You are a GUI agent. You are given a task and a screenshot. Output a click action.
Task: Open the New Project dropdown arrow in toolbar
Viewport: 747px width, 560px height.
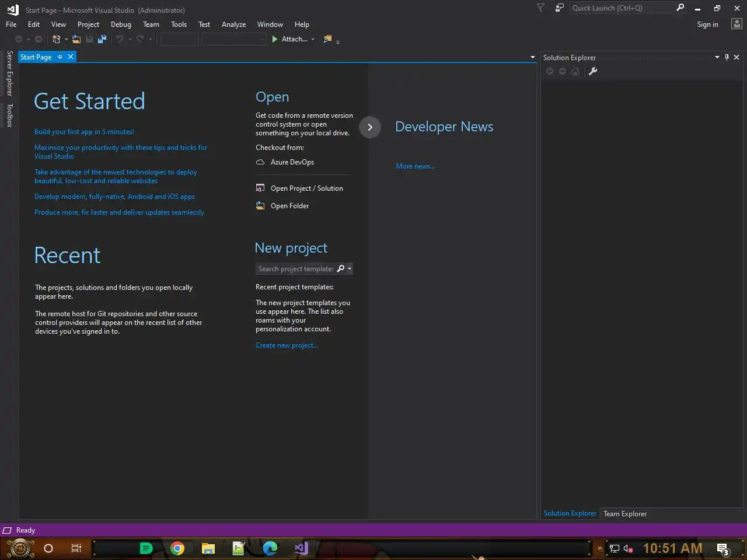[67, 40]
